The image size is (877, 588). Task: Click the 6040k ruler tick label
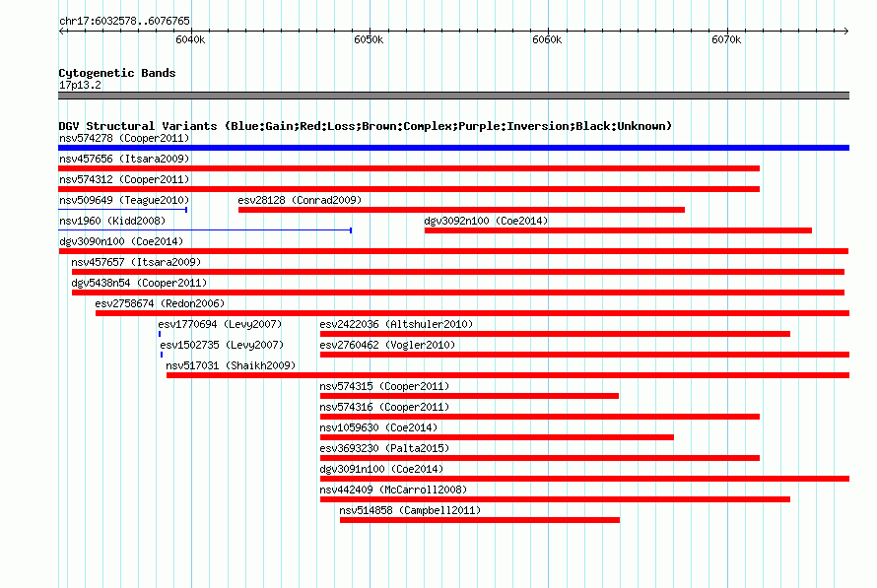coord(191,39)
